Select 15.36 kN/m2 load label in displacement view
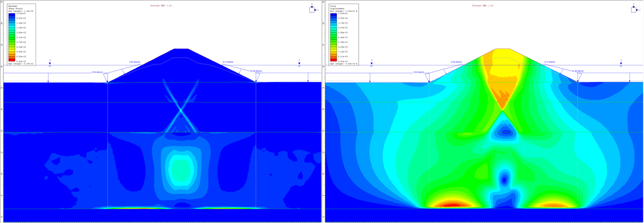Viewport: 644px width, 223px height. tap(577, 71)
